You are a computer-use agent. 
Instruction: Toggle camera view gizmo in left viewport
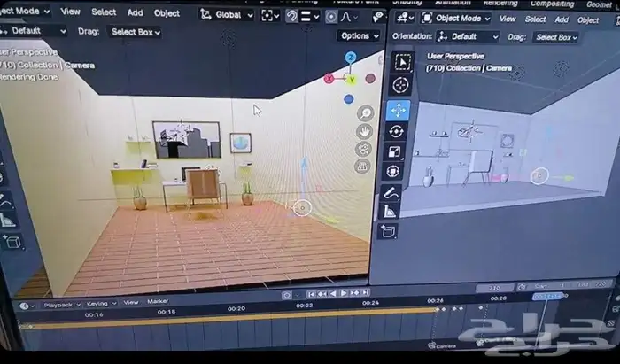click(363, 150)
